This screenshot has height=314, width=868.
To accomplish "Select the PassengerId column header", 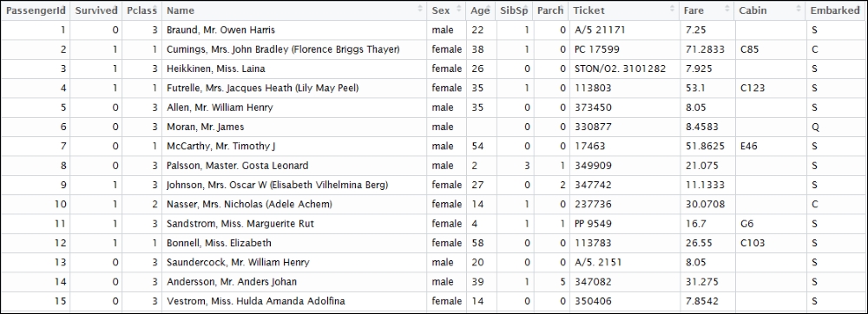I will (36, 10).
